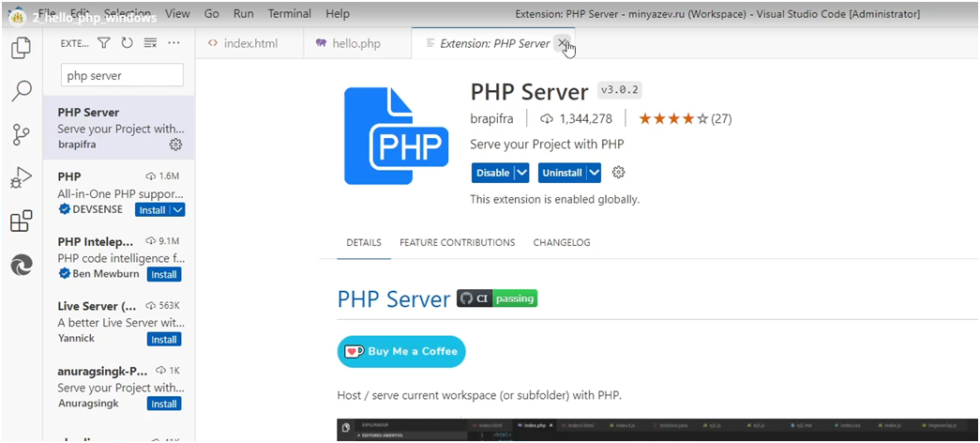Open the Selection menu
This screenshot has width=980, height=443.
coord(128,13)
